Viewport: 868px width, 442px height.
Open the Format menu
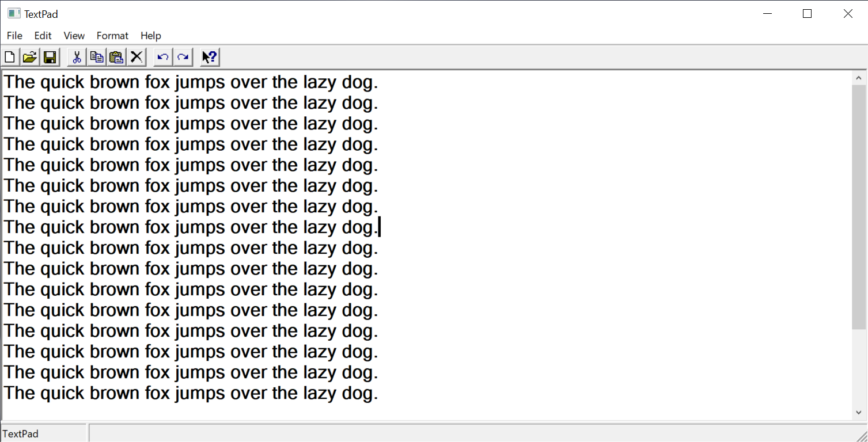point(112,36)
